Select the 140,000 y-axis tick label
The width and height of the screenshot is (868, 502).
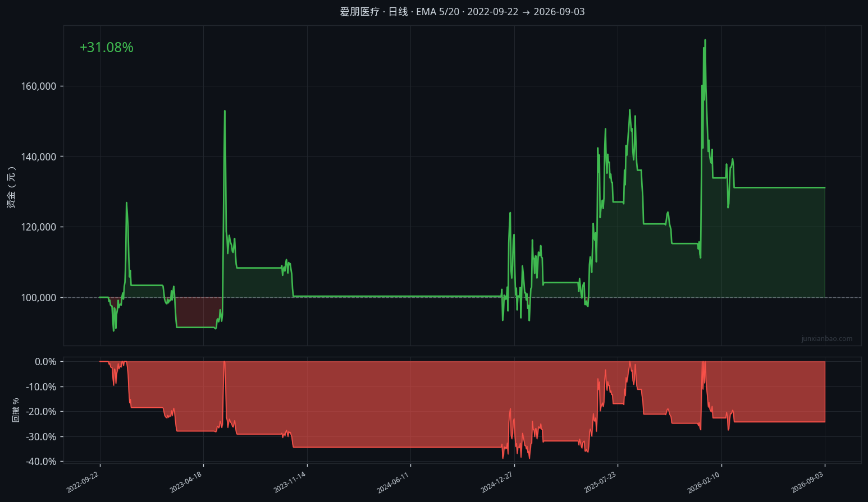(x=39, y=157)
